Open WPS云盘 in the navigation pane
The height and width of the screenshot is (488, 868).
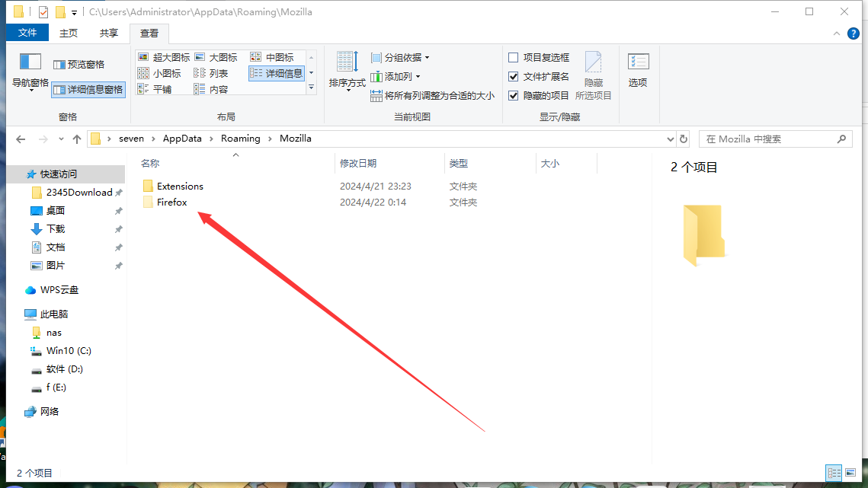pos(59,290)
